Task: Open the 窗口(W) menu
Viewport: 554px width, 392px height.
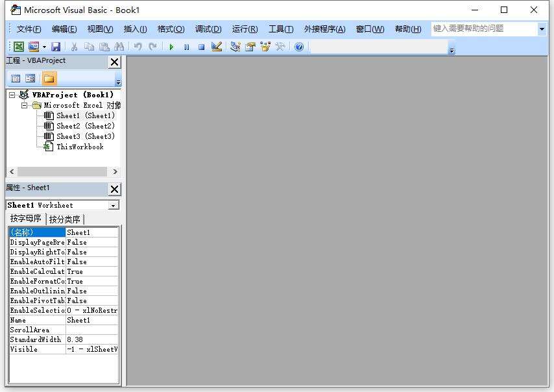Action: click(x=370, y=29)
